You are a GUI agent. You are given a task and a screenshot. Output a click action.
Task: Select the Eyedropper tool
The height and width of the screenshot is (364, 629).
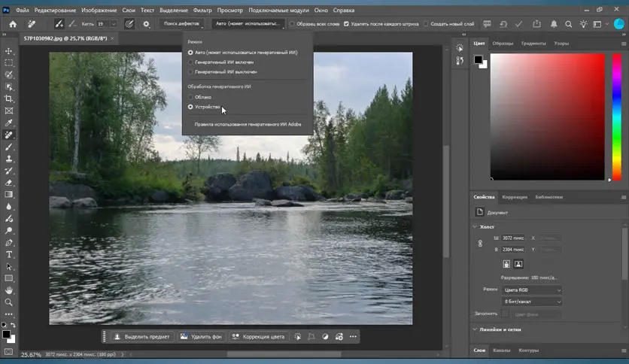tap(8, 123)
